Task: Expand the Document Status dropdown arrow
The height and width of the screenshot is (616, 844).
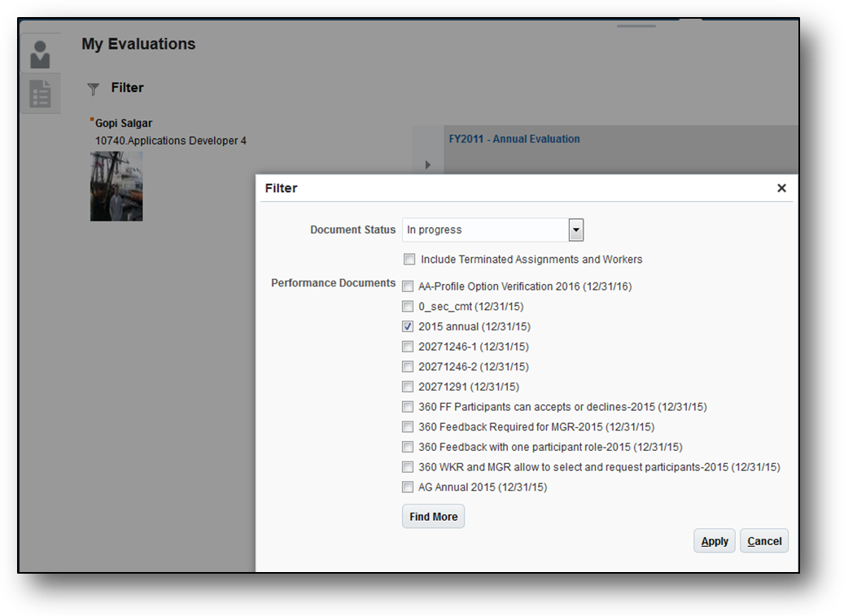Action: 576,230
